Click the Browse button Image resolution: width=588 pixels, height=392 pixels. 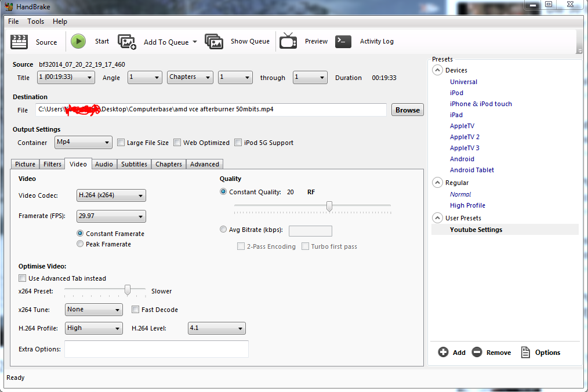pyautogui.click(x=408, y=110)
